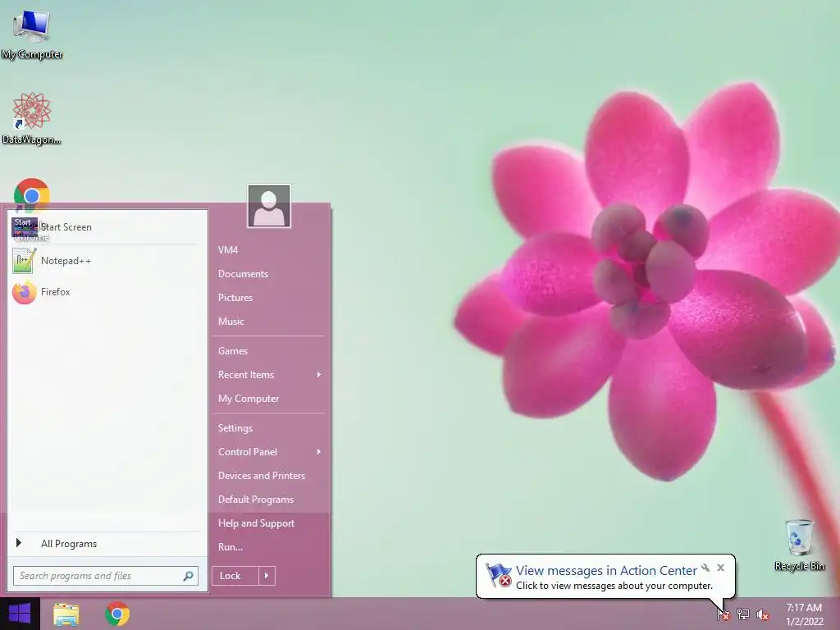Open Start Screen from the start menu

pyautogui.click(x=107, y=227)
